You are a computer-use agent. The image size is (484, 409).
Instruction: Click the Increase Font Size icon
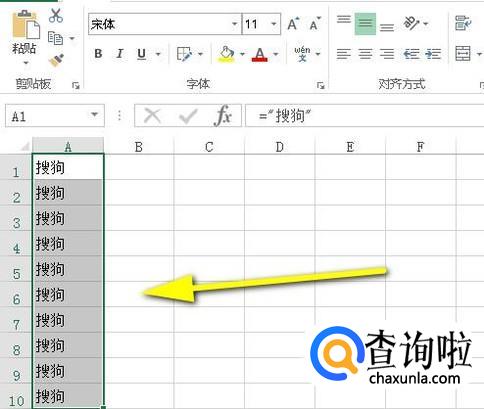pos(293,24)
